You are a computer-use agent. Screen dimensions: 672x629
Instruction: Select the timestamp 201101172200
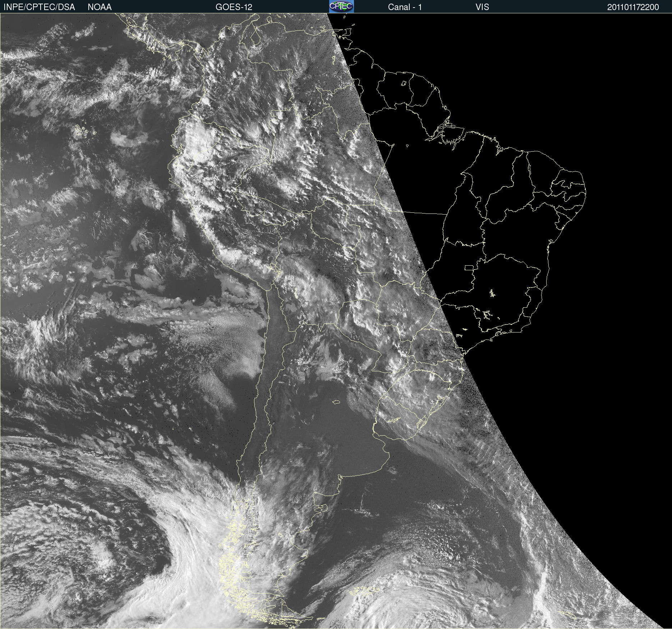pyautogui.click(x=633, y=7)
